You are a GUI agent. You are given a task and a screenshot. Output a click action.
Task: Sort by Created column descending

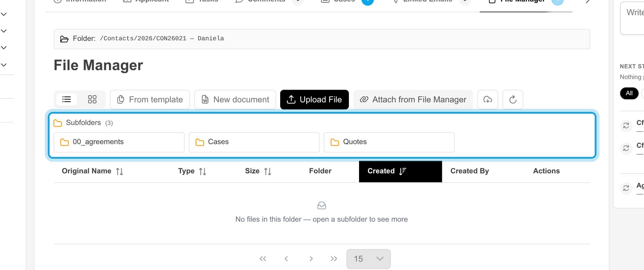click(x=400, y=172)
